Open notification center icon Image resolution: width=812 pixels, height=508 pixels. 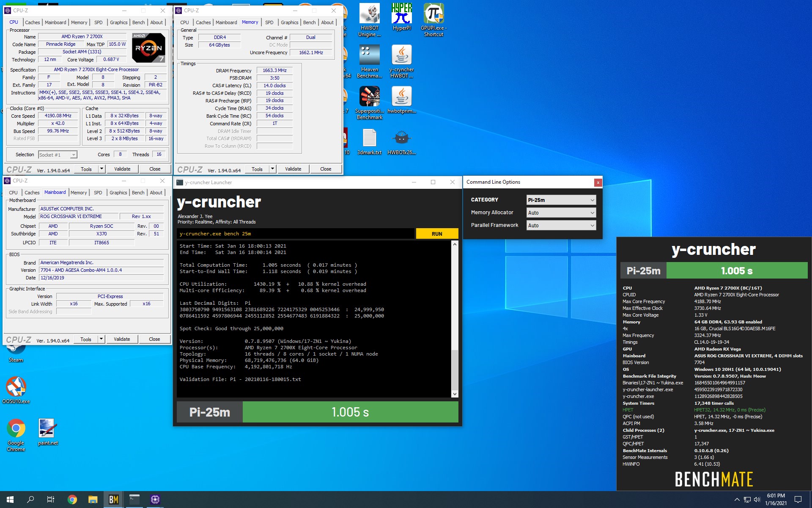[x=798, y=500]
